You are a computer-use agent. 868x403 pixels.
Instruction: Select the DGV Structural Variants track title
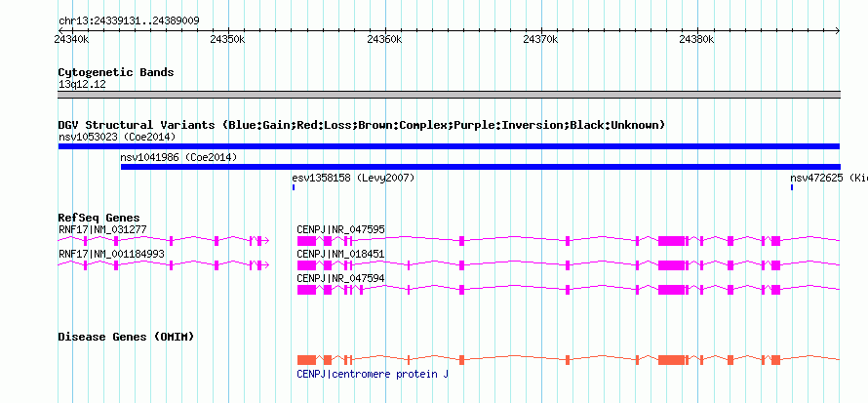[362, 125]
